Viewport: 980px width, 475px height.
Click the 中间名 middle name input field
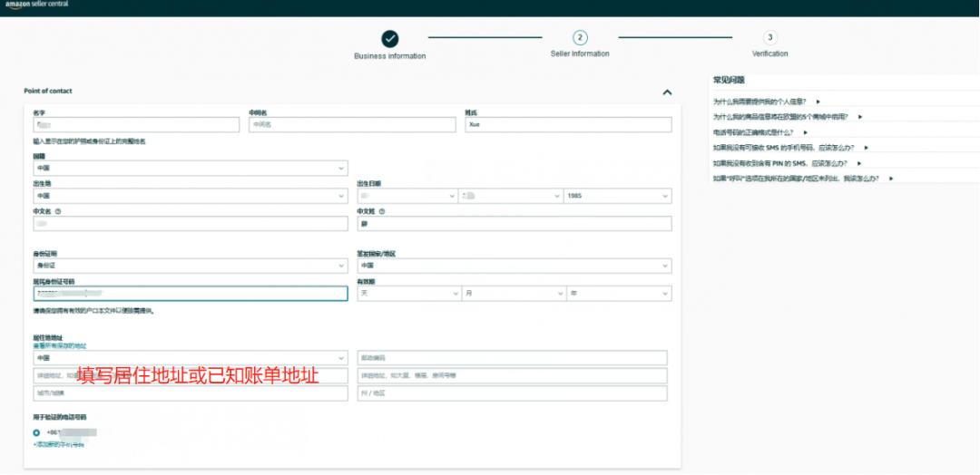(x=352, y=125)
